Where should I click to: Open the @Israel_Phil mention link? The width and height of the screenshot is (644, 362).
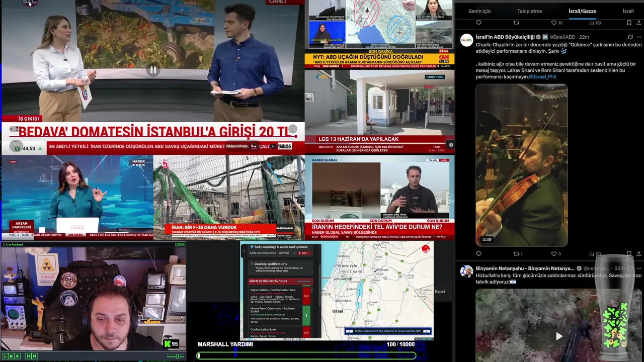[x=542, y=77]
